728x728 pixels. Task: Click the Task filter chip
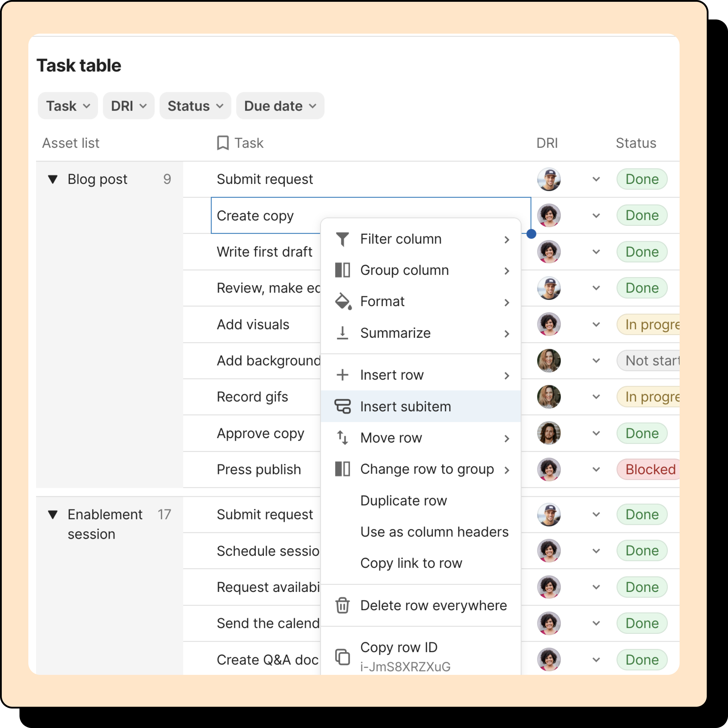click(68, 106)
